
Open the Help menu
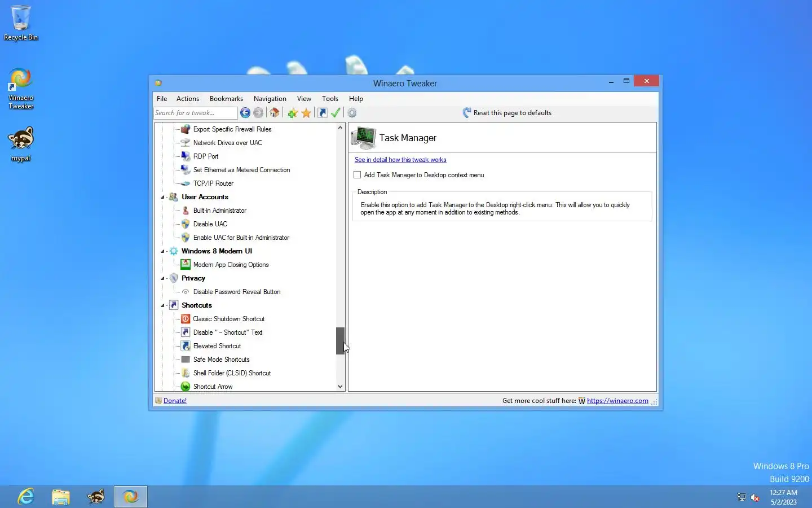[x=356, y=99]
